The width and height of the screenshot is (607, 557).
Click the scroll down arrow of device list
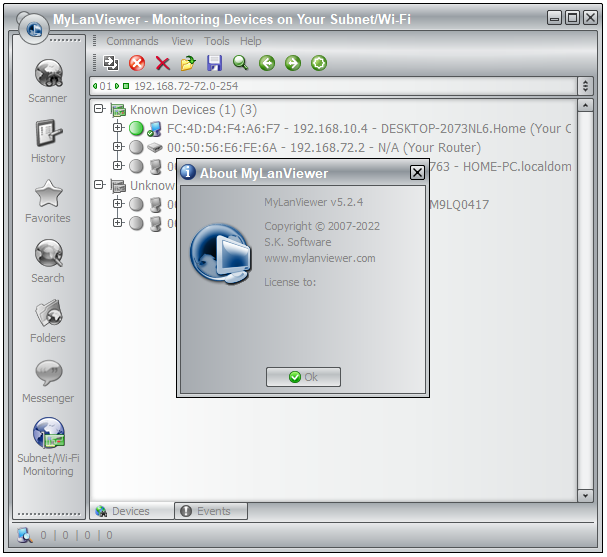coord(585,496)
